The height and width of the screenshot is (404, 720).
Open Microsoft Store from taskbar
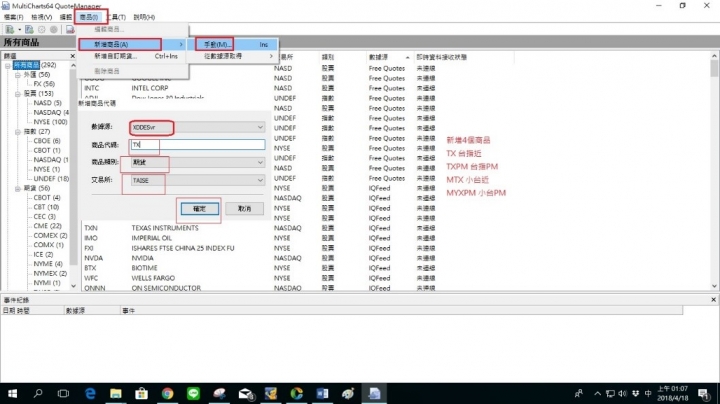(141, 393)
